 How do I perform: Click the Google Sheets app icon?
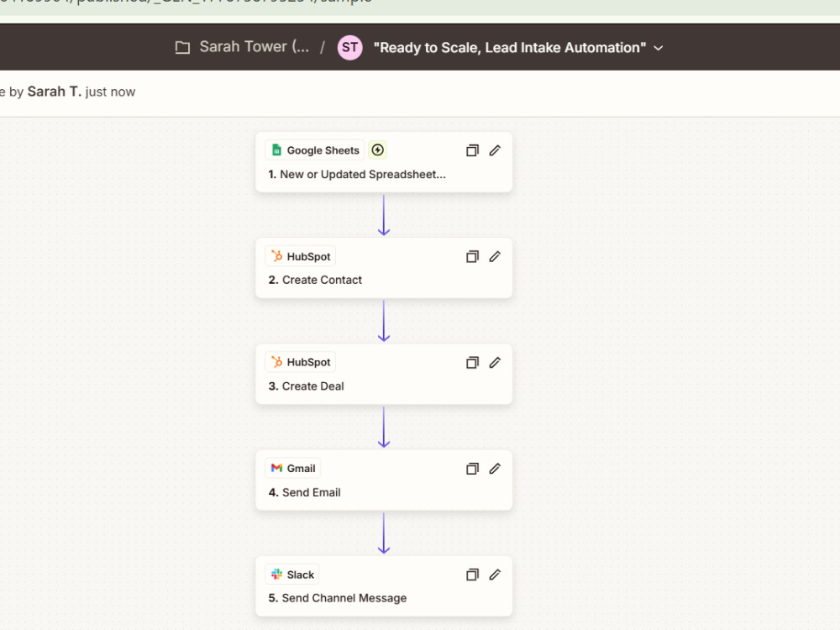[276, 150]
